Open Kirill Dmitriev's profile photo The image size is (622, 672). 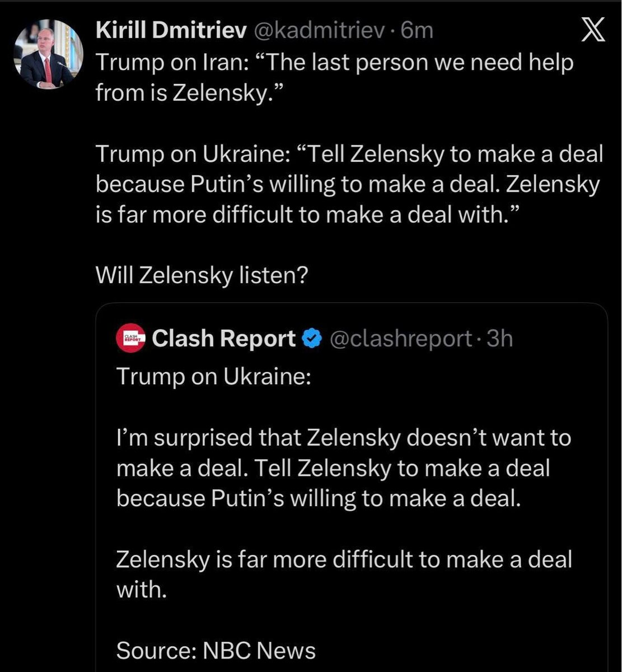48,54
